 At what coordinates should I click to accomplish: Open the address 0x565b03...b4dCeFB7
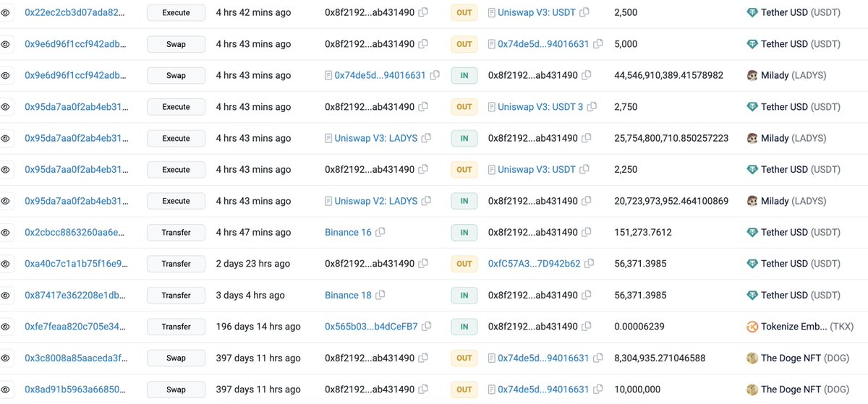[371, 327]
